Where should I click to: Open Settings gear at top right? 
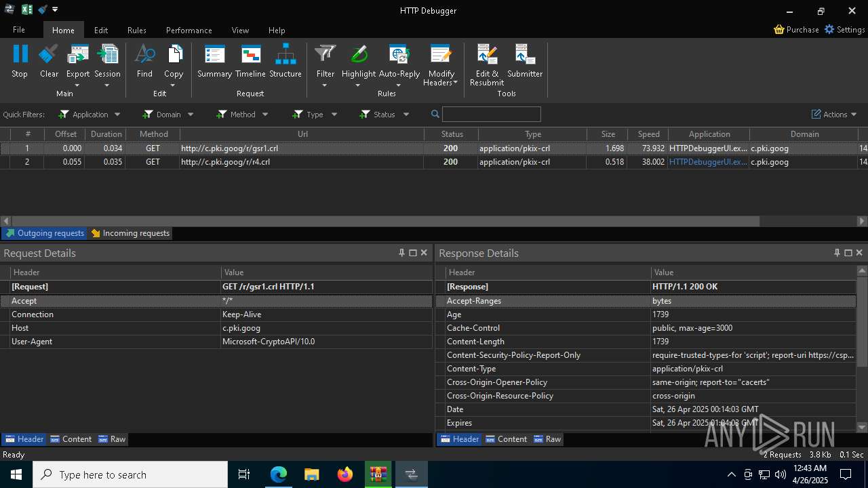pyautogui.click(x=829, y=30)
